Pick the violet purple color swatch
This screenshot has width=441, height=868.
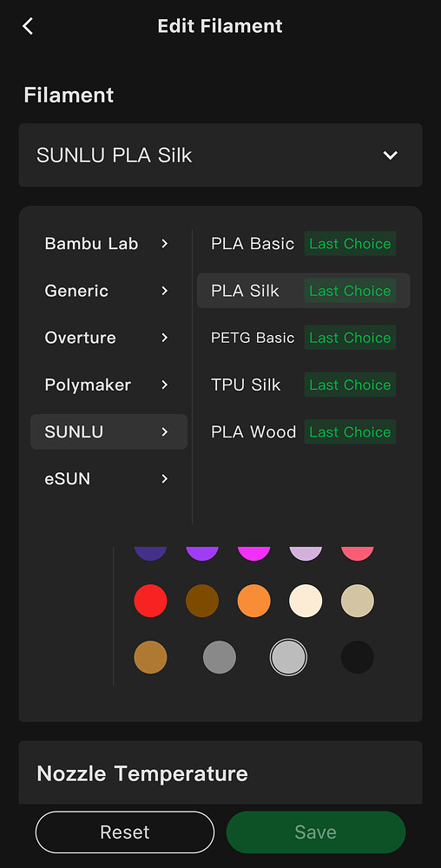tap(202, 554)
